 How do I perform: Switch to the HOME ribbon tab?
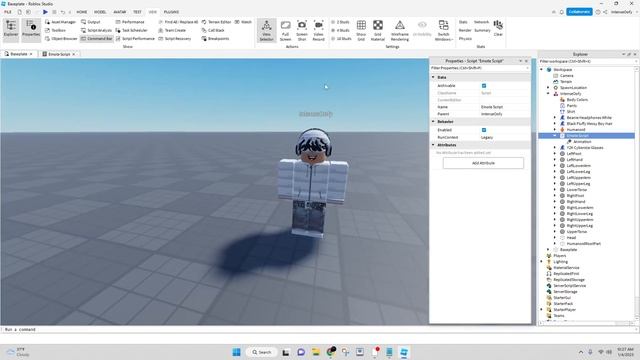tap(82, 12)
